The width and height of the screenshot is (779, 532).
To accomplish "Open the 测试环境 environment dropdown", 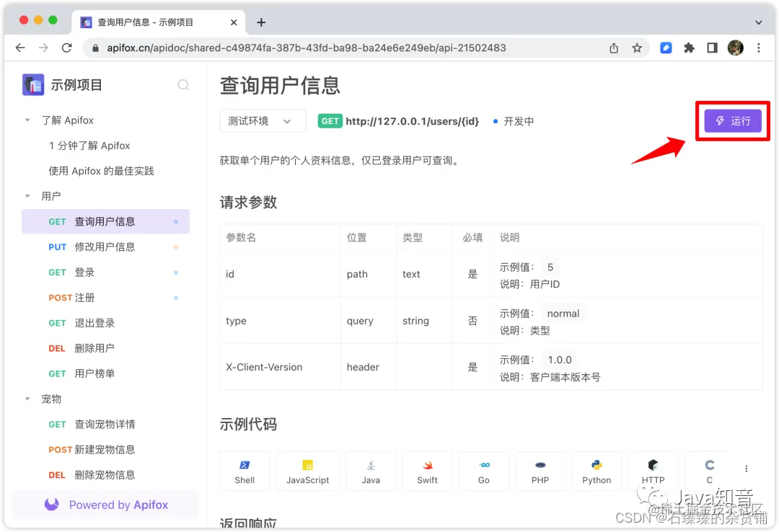I will (x=262, y=121).
